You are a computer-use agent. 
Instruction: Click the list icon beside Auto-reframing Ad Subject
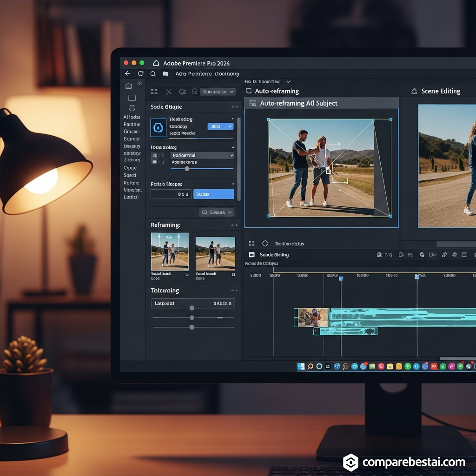click(252, 103)
